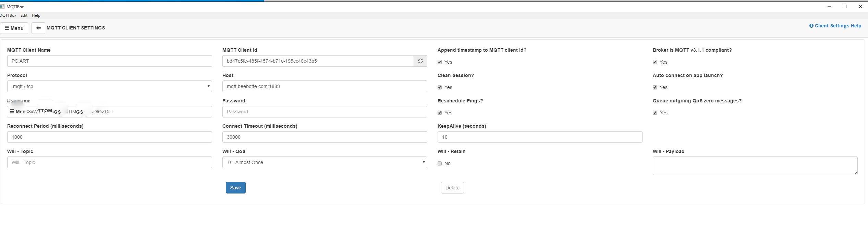Disable Reschedule Pings checkbox
The image size is (868, 250).
click(x=440, y=113)
